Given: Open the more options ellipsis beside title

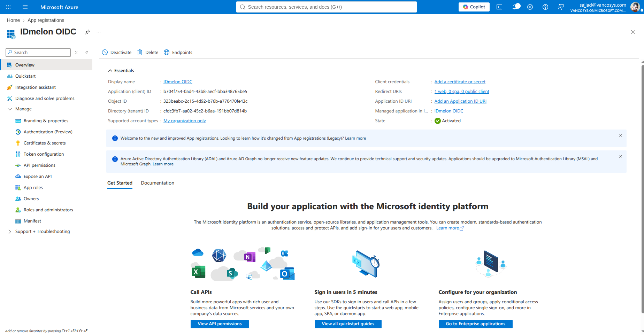Looking at the screenshot, I should (99, 32).
